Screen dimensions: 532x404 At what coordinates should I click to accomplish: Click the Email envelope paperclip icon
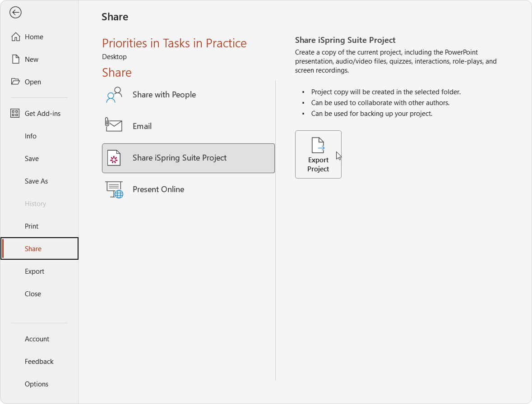tap(114, 124)
